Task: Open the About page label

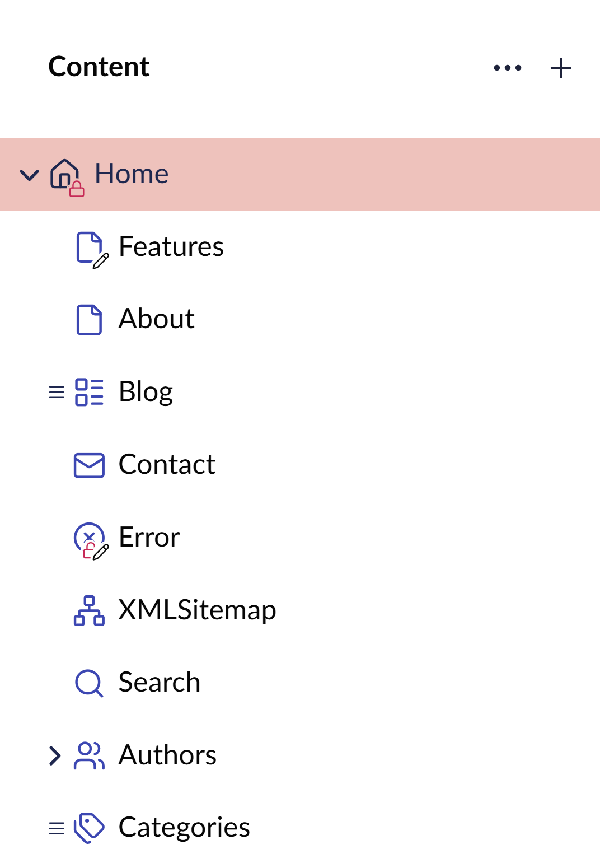Action: pyautogui.click(x=156, y=319)
